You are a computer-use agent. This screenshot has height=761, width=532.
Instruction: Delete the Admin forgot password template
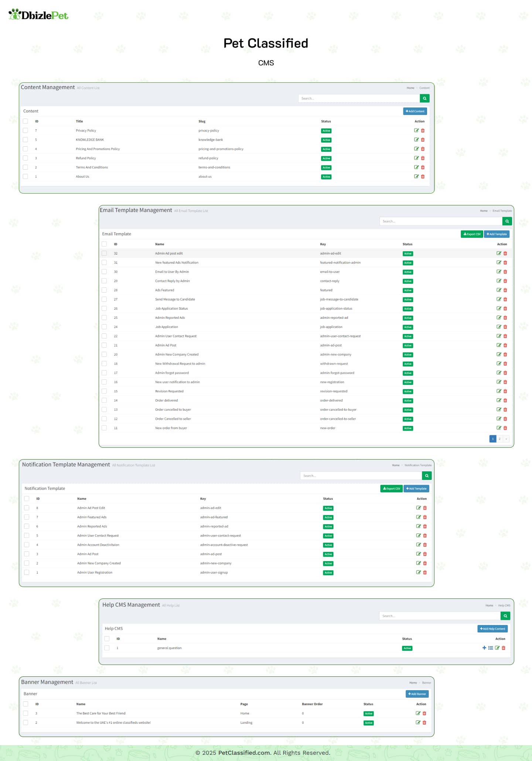coord(505,373)
